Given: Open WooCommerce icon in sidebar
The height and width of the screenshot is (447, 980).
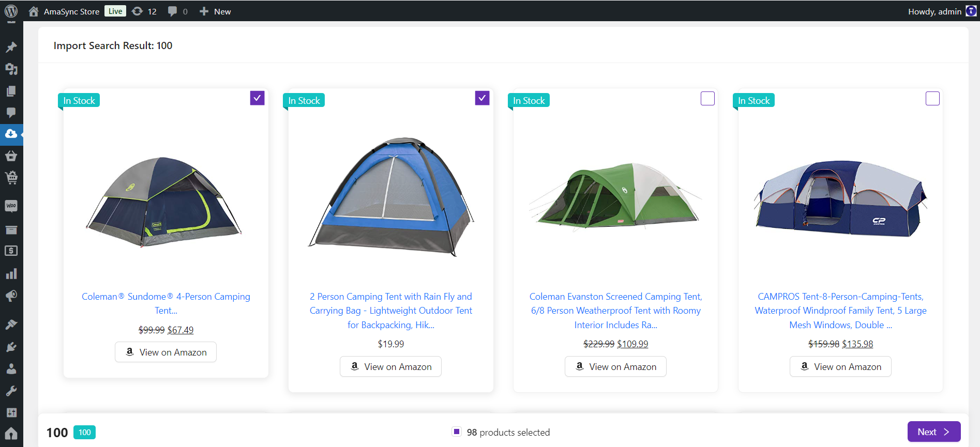Looking at the screenshot, I should click(11, 206).
